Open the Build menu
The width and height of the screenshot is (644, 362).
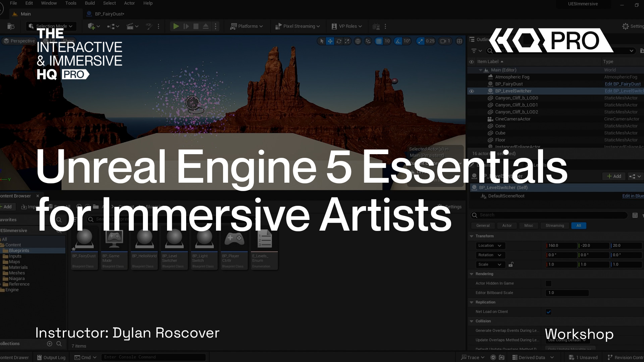pyautogui.click(x=90, y=3)
